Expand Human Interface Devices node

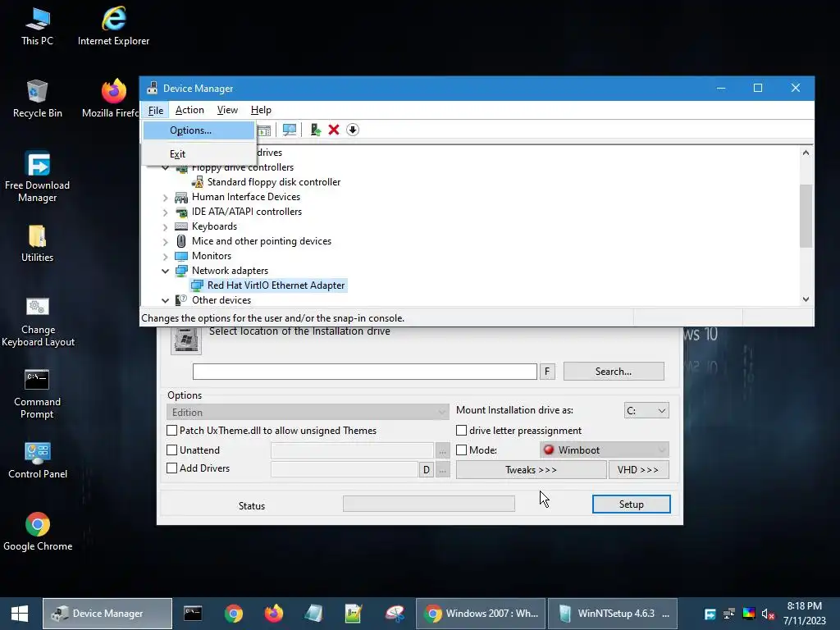coord(166,198)
